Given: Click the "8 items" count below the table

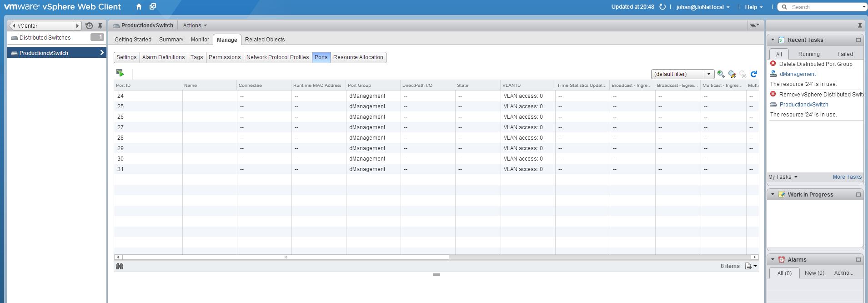Looking at the screenshot, I should [x=730, y=266].
